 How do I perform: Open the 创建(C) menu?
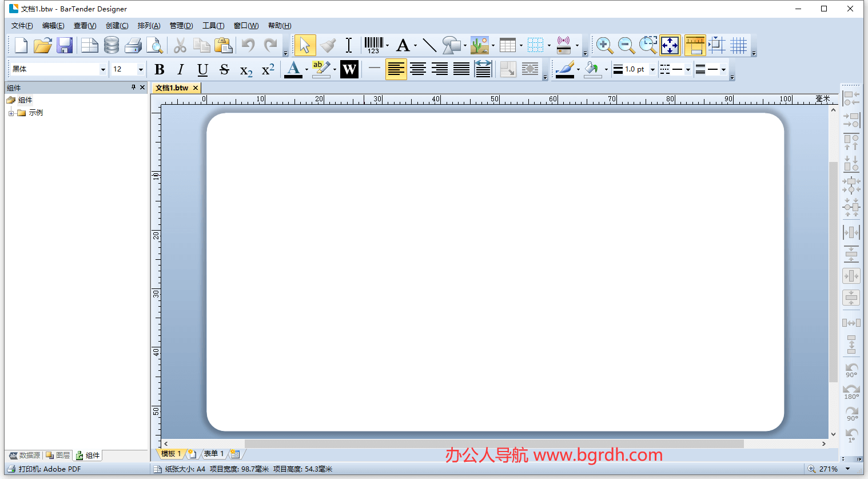pos(117,26)
